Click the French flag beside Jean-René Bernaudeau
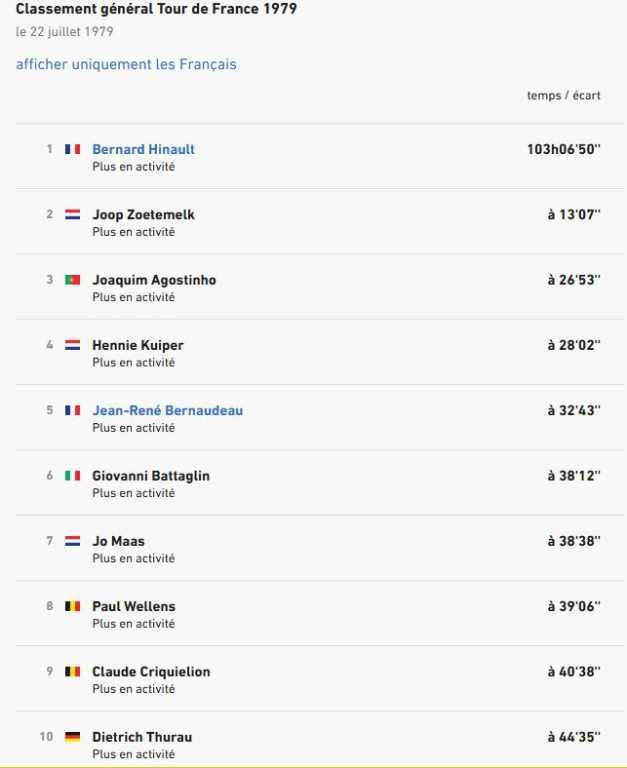Screen dimensions: 627x768 pyautogui.click(x=72, y=410)
